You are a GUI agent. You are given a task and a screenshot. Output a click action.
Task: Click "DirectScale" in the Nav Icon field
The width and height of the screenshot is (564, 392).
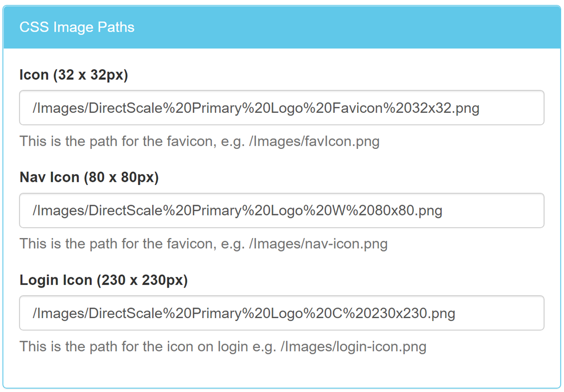pos(125,211)
